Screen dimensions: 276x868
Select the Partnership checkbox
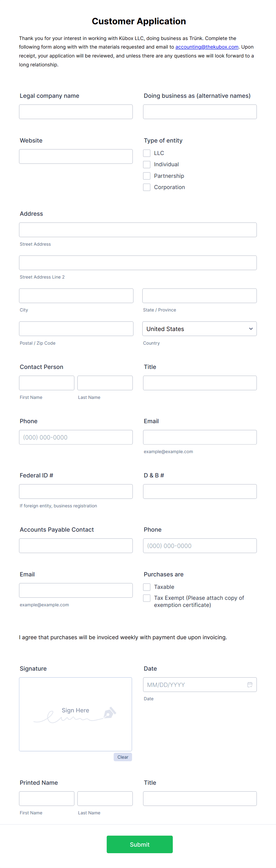147,176
